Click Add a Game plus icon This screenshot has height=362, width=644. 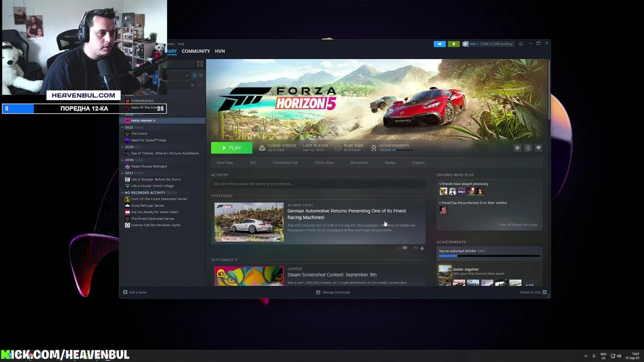(125, 292)
